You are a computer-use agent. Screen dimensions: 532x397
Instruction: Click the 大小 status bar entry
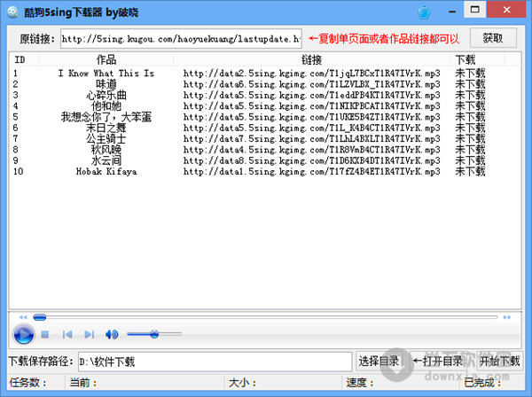tap(242, 383)
